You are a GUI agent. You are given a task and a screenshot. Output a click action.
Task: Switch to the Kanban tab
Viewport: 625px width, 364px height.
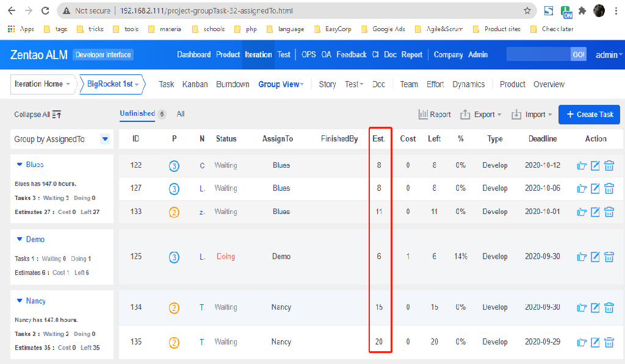tap(195, 84)
